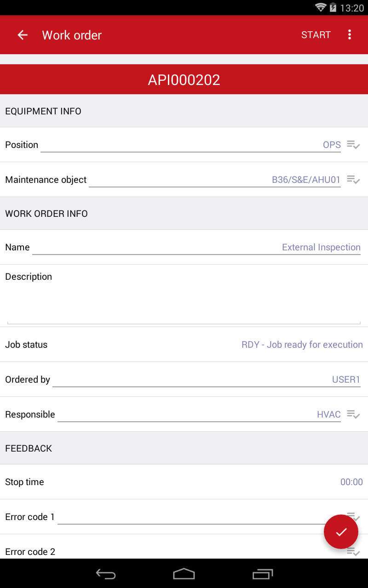Tap the back arrow in the red toolbar
368x588 pixels.
coord(22,35)
